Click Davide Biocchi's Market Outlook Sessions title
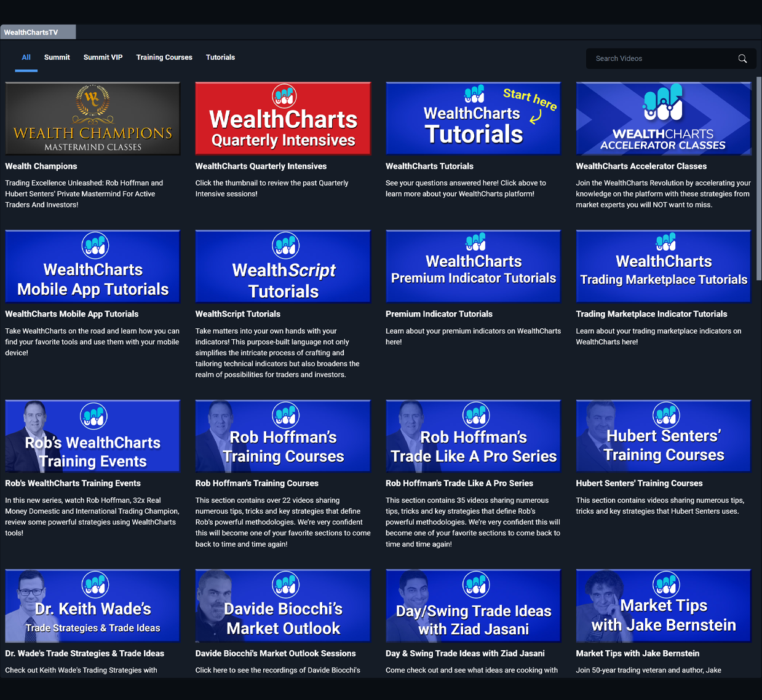 point(276,653)
